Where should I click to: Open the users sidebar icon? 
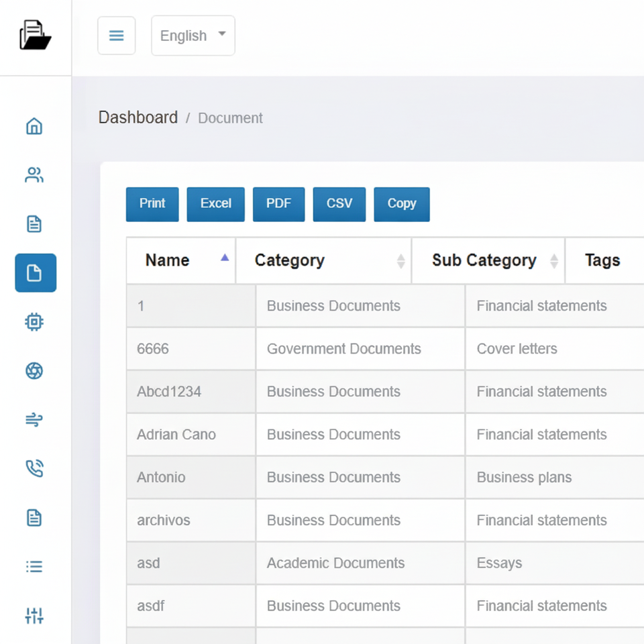click(x=34, y=175)
